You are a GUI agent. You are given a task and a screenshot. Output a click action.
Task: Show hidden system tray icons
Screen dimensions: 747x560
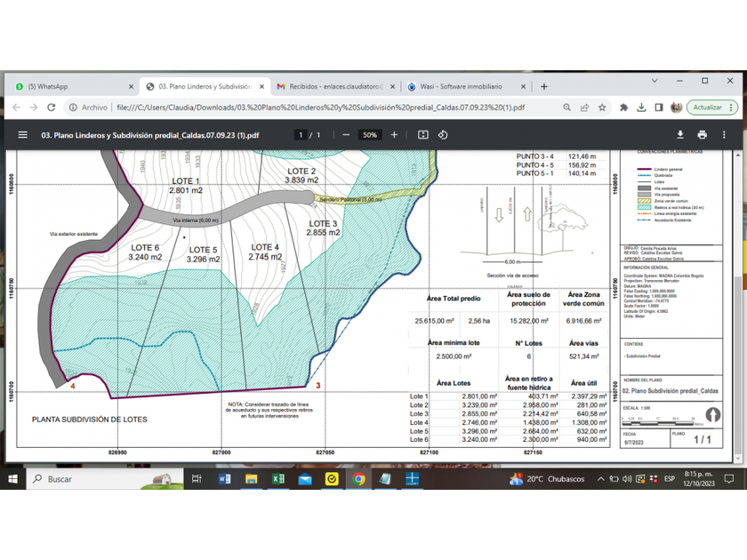601,479
